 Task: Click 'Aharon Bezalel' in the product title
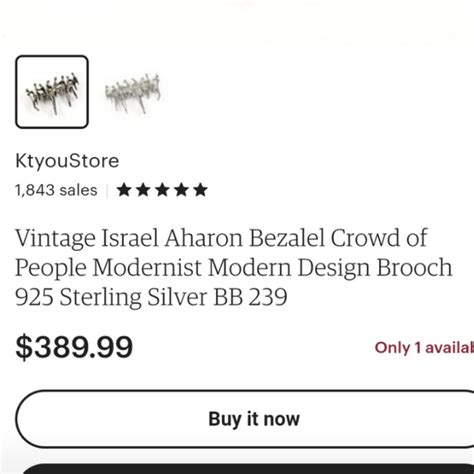tap(245, 238)
